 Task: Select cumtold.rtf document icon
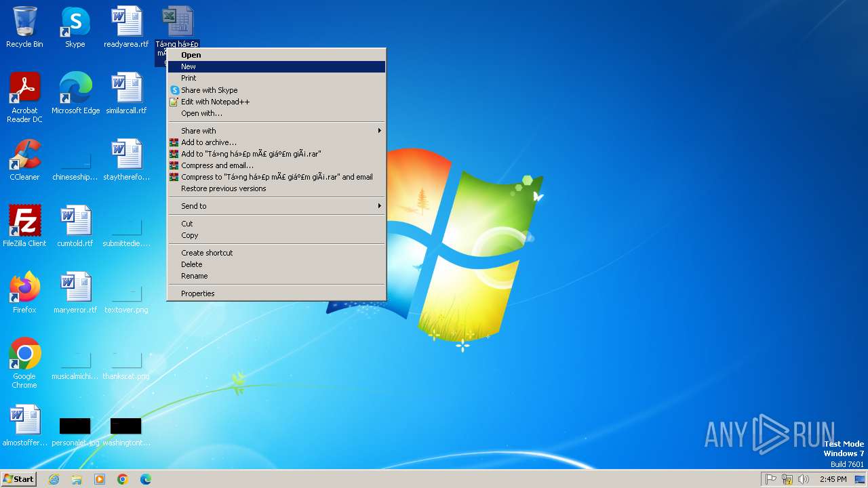(x=75, y=226)
